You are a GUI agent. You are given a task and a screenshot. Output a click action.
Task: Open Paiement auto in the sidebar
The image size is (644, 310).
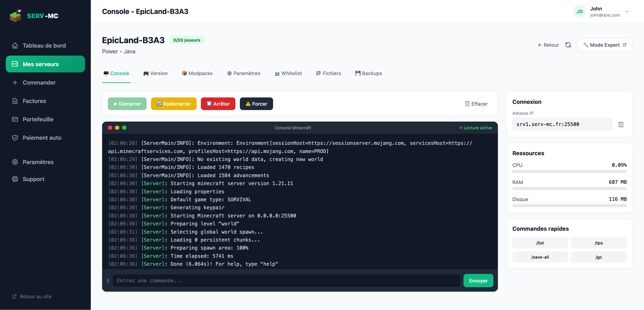[x=45, y=138]
